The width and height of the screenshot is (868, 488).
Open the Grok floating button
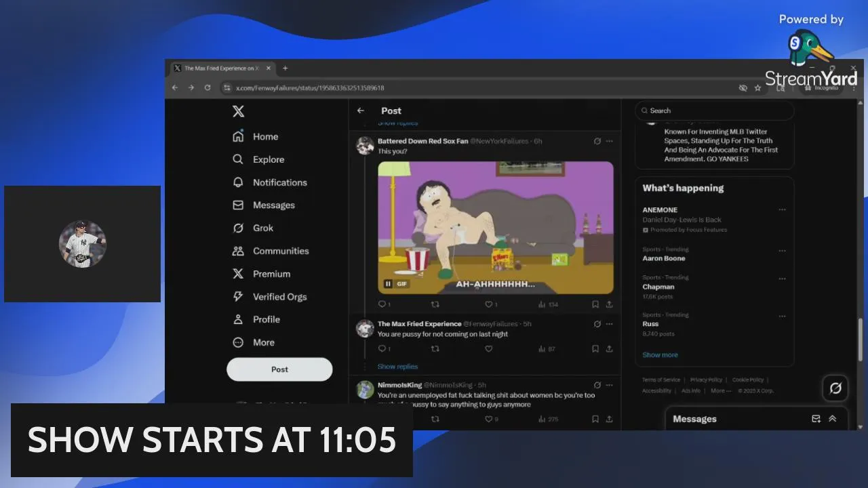(x=835, y=388)
